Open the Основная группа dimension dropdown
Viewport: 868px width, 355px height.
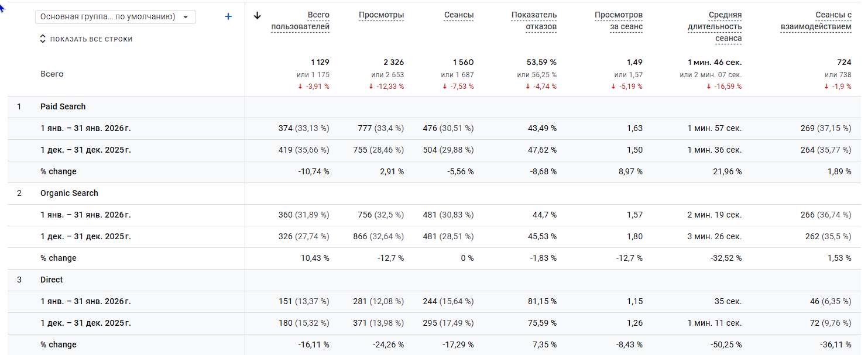point(115,17)
